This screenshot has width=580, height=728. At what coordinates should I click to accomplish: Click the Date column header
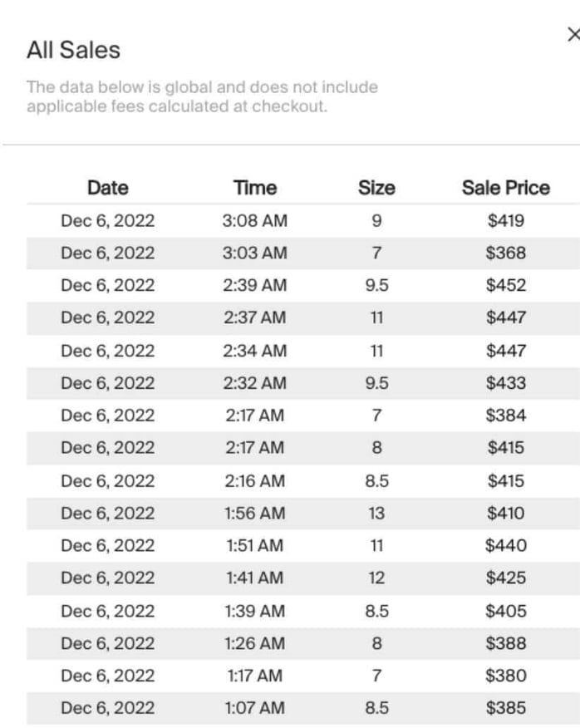[107, 188]
